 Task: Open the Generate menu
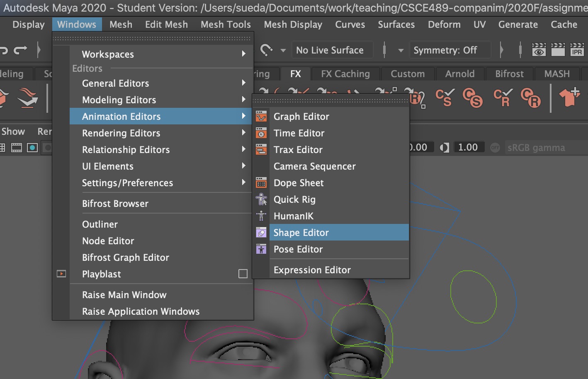point(518,24)
